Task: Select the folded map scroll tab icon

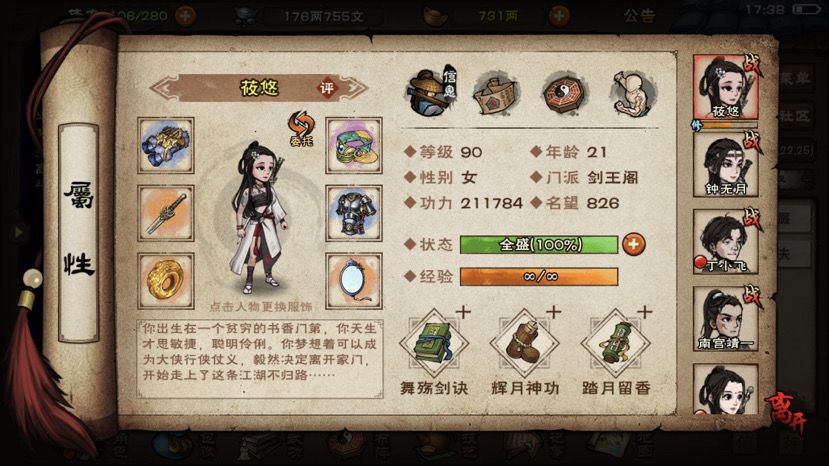Action: (x=495, y=95)
